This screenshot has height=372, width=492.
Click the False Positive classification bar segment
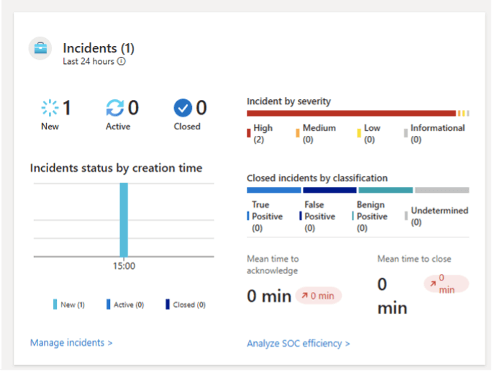(x=330, y=190)
